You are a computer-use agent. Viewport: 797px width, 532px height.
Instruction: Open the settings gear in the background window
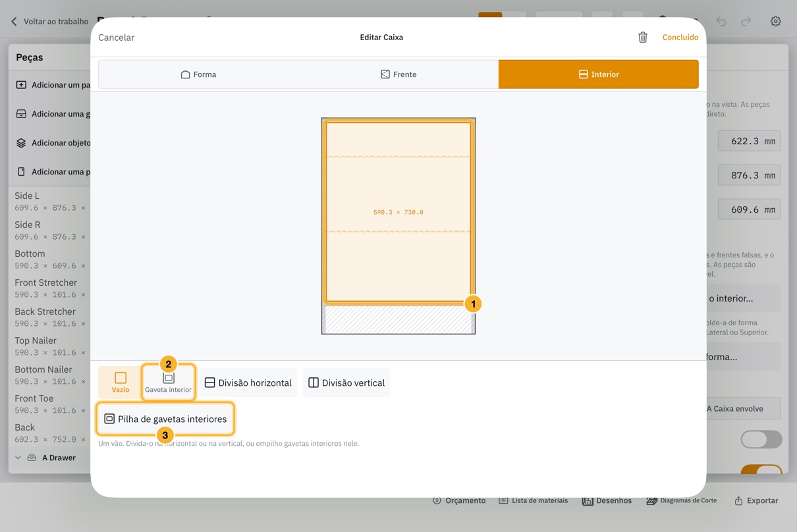tap(776, 21)
